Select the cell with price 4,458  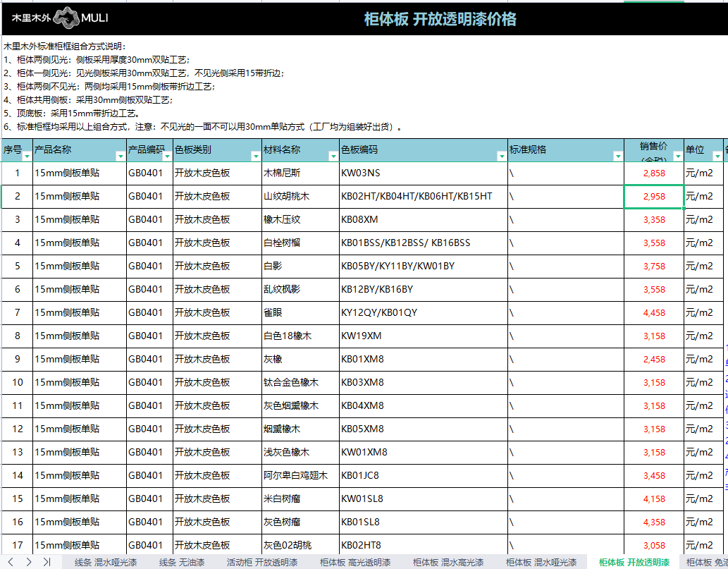click(x=653, y=312)
